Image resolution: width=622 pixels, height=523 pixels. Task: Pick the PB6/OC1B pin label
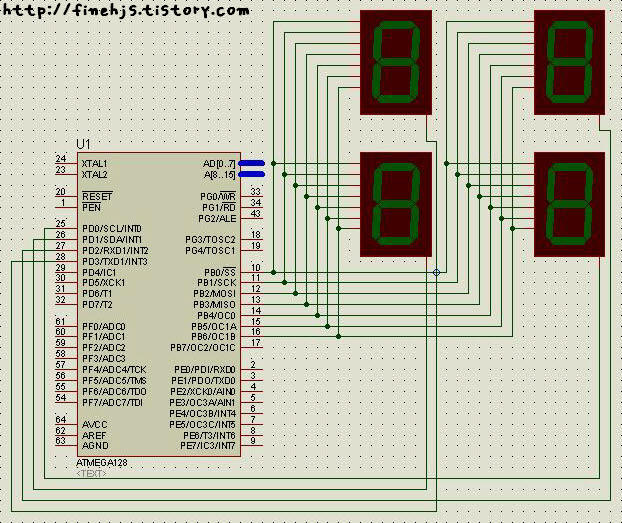tap(214, 336)
